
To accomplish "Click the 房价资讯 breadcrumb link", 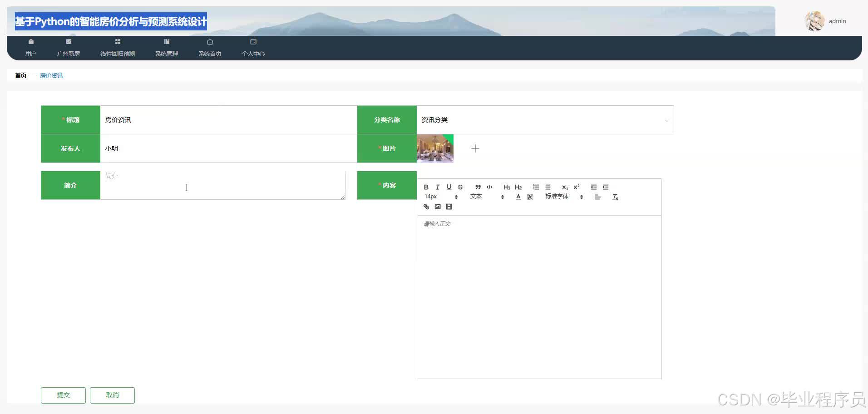I will (51, 75).
